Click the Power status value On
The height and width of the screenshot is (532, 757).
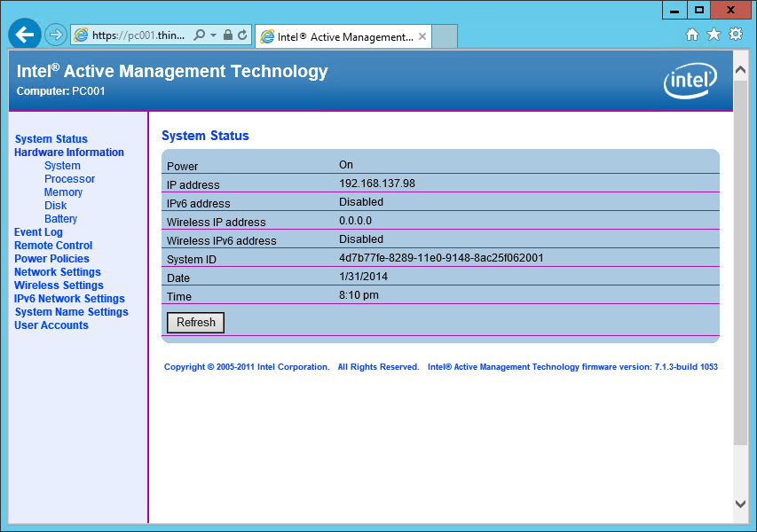[x=346, y=165]
